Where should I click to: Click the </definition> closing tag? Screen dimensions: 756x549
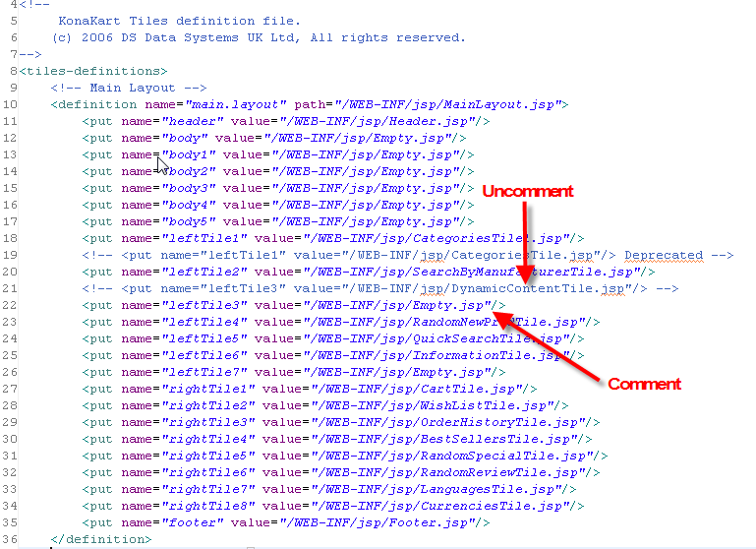click(x=101, y=539)
